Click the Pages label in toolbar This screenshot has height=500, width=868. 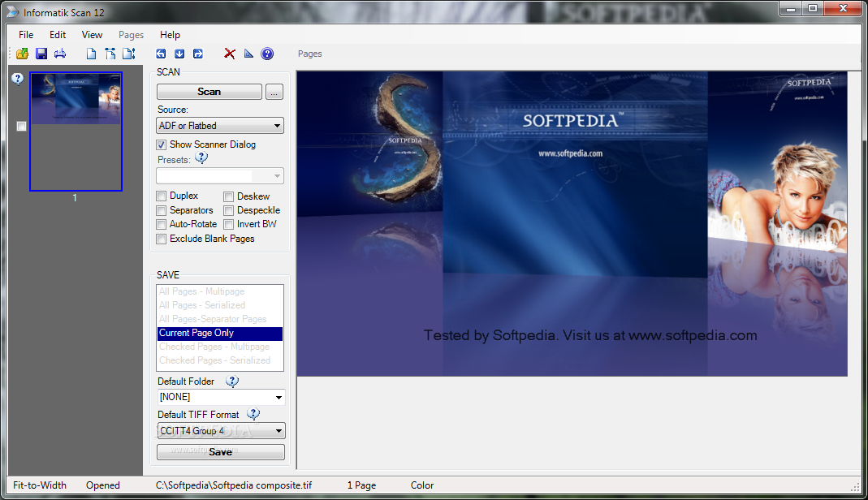click(x=309, y=54)
